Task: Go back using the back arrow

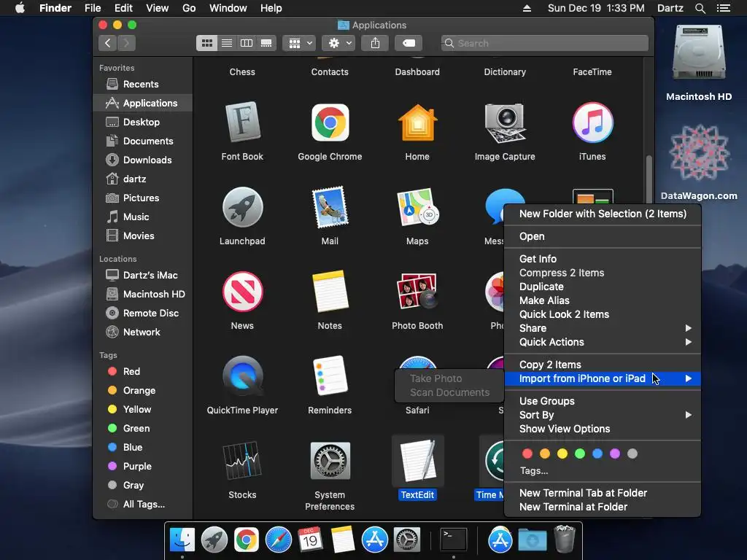Action: coord(108,43)
